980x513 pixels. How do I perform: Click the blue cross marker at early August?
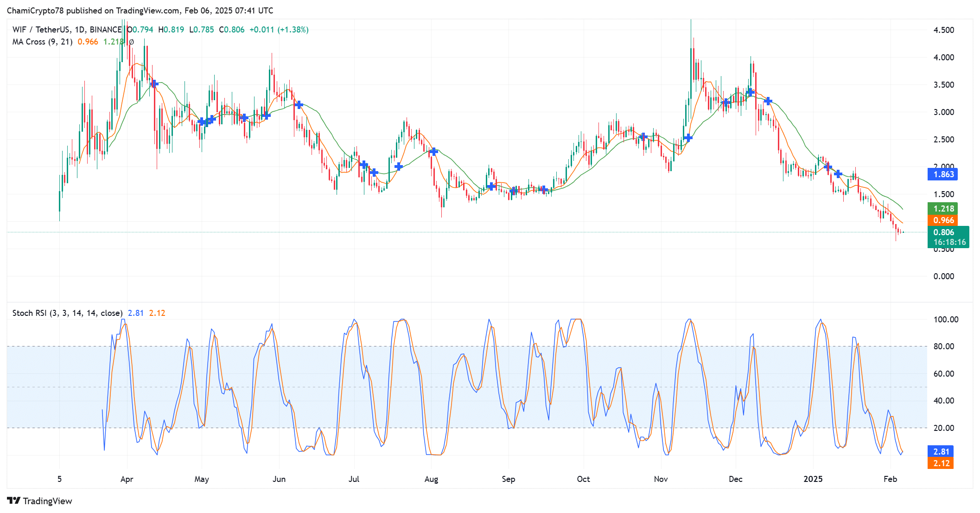(x=433, y=151)
